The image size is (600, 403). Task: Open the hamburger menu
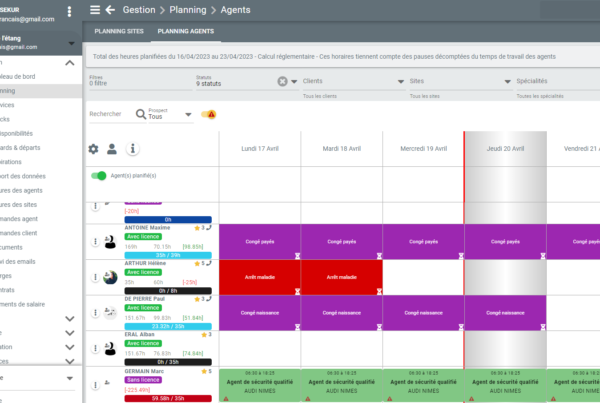click(x=95, y=10)
